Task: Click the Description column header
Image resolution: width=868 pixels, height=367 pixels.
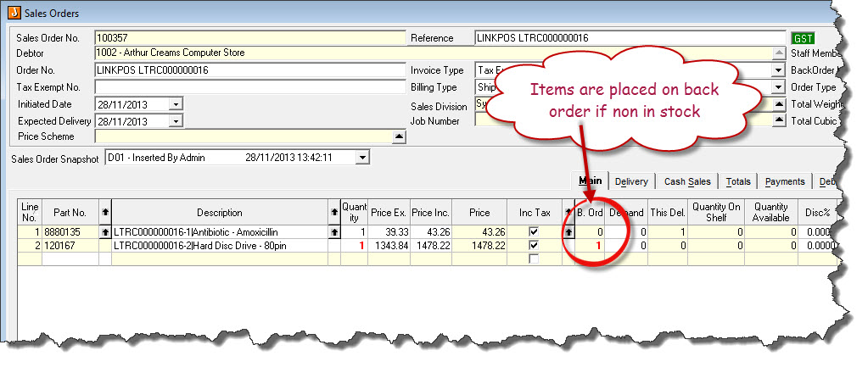Action: click(x=219, y=212)
